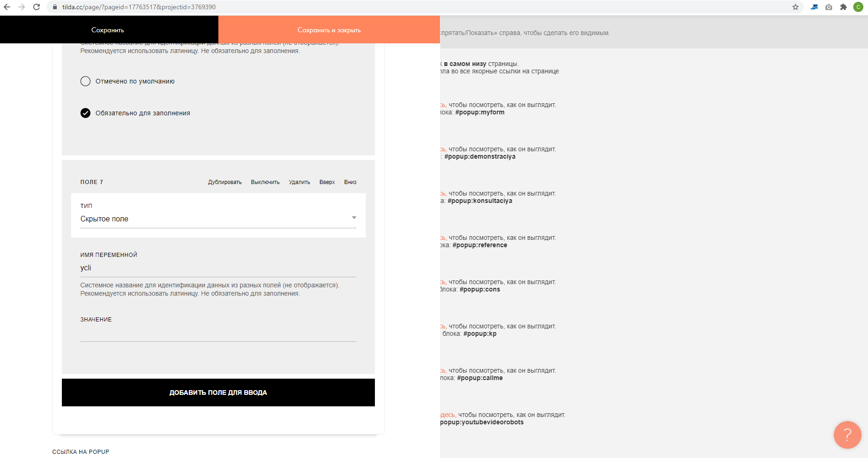Open the camera extension icon
This screenshot has width=868, height=458.
coord(829,7)
